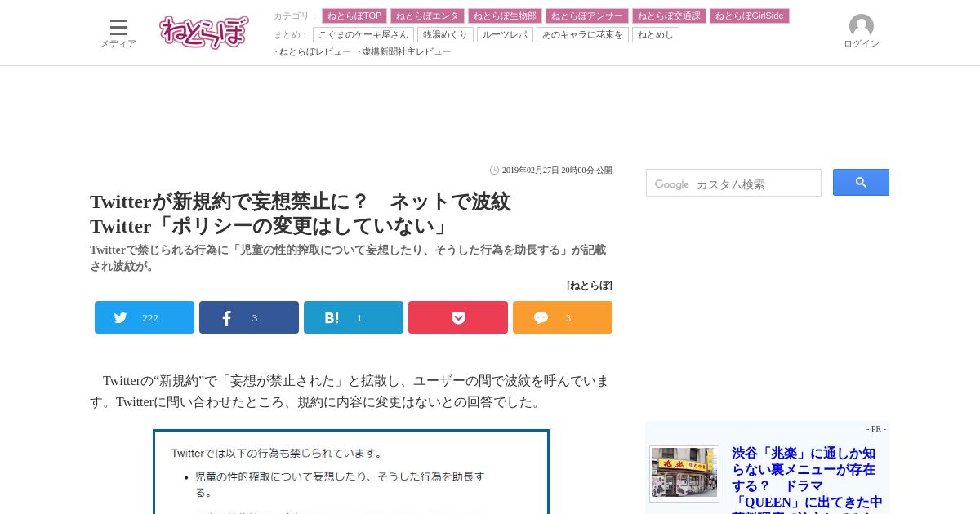Image resolution: width=980 pixels, height=514 pixels.
Task: Open ねとらぼアンサー category
Action: pos(587,16)
